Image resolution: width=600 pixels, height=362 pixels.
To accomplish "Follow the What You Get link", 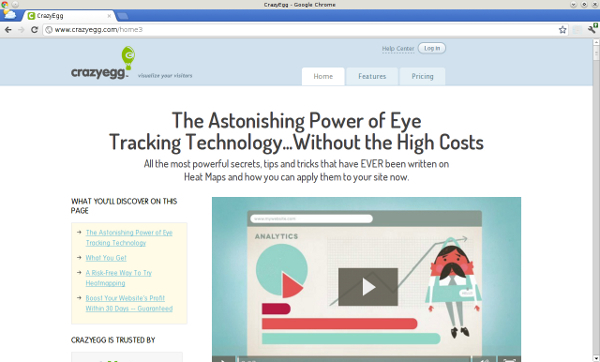I will point(106,258).
